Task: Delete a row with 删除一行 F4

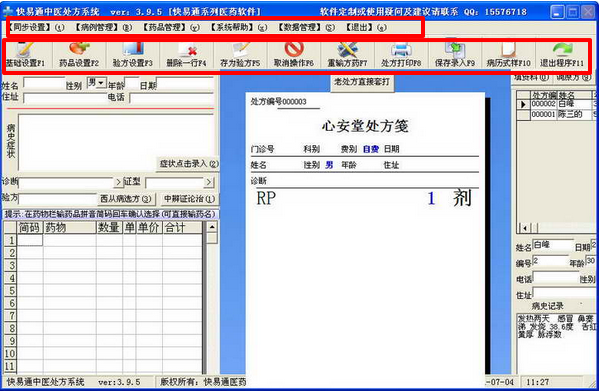Action: point(187,55)
